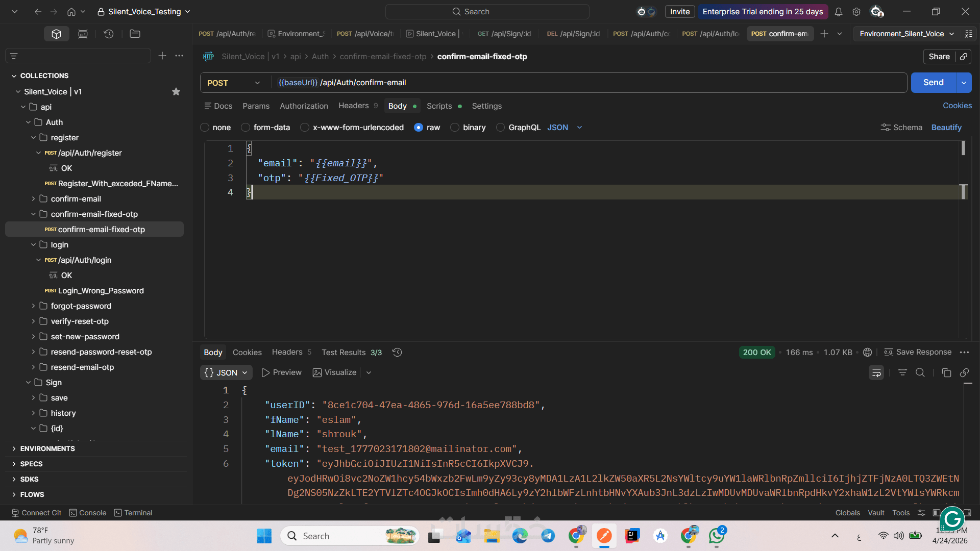
Task: Open the History sidebar icon
Action: [x=108, y=34]
